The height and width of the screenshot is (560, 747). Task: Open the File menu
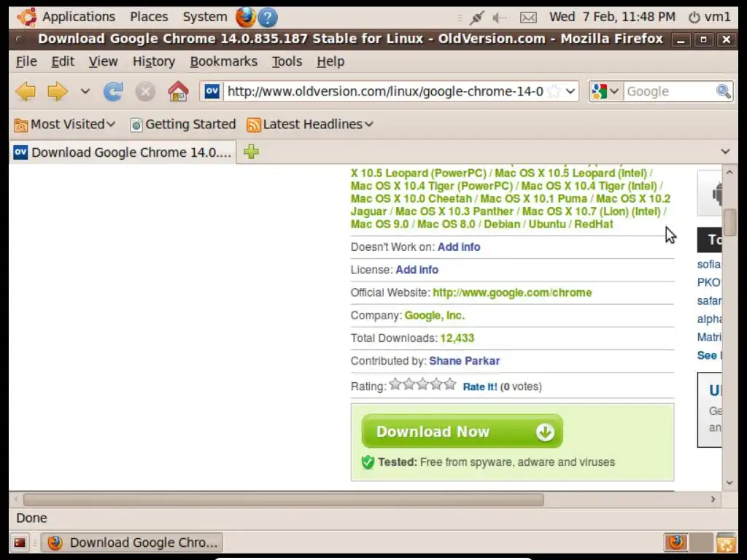26,61
